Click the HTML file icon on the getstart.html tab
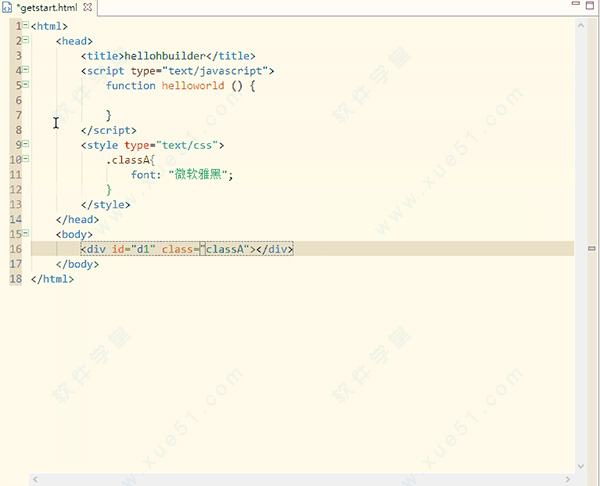This screenshot has width=600, height=486. point(7,7)
